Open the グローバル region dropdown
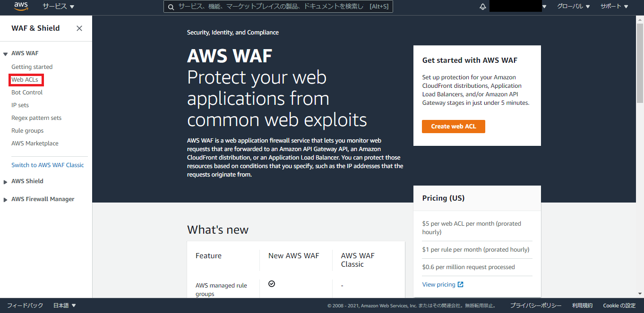 [x=573, y=7]
